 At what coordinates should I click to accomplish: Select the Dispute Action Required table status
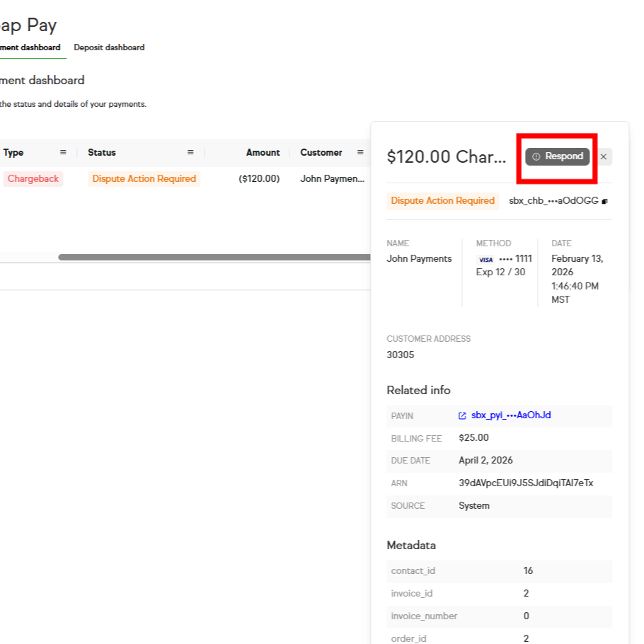click(144, 179)
